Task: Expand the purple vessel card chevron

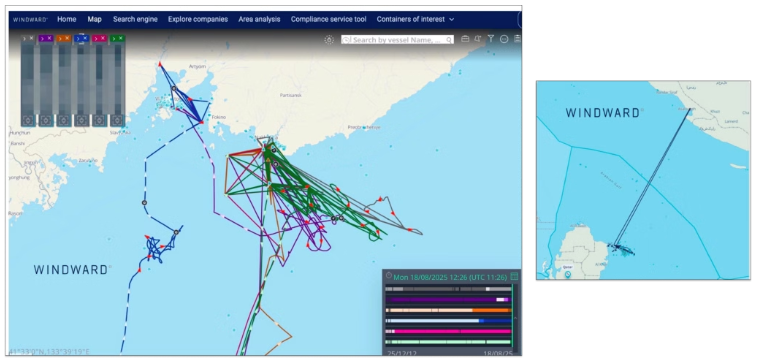Action: pos(43,39)
